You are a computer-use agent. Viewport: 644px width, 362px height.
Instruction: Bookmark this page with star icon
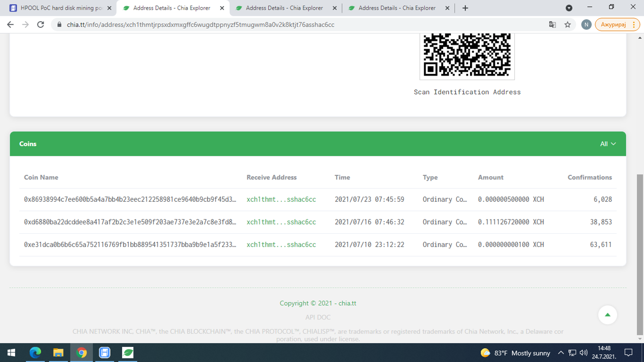[567, 24]
